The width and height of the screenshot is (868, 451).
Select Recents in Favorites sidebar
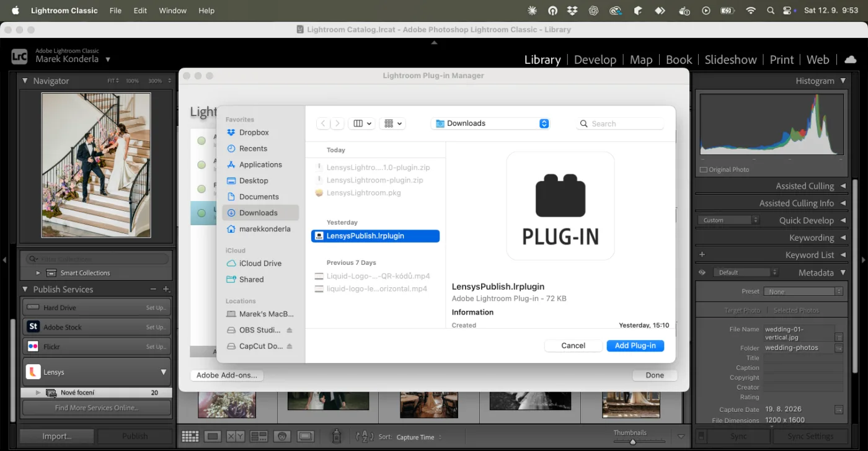[253, 148]
